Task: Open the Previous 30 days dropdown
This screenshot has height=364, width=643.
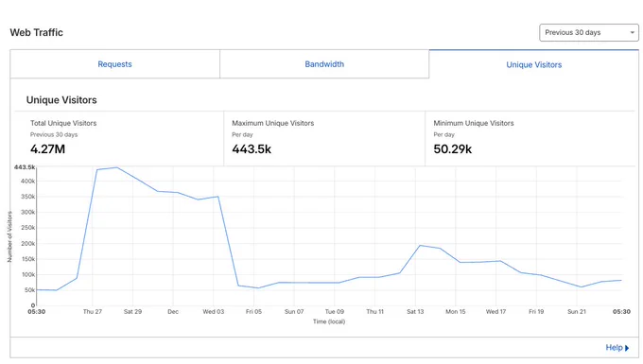Action: (x=589, y=32)
